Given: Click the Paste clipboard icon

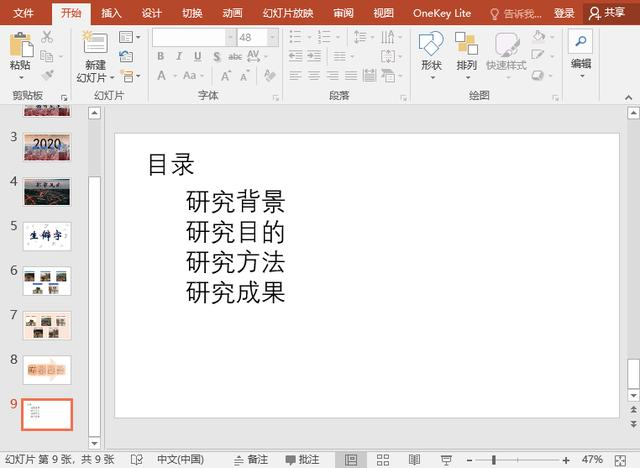Looking at the screenshot, I should (x=21, y=44).
